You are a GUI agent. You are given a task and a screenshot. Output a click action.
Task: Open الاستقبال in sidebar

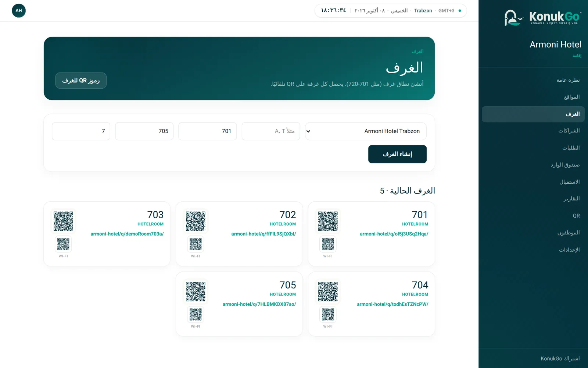533,182
